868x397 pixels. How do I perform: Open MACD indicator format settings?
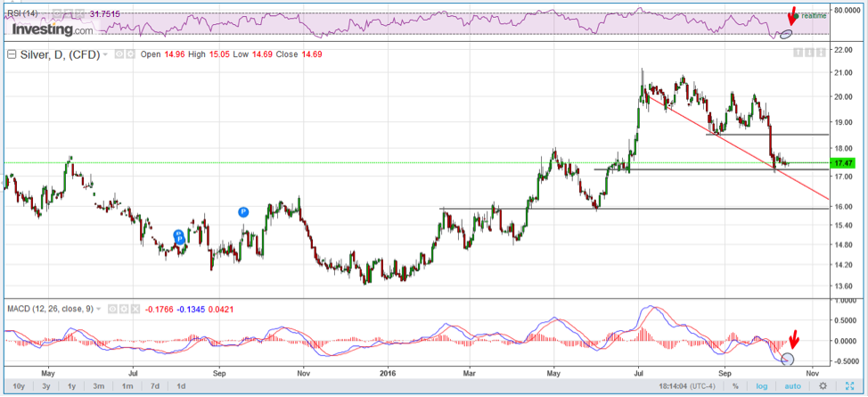(x=122, y=309)
